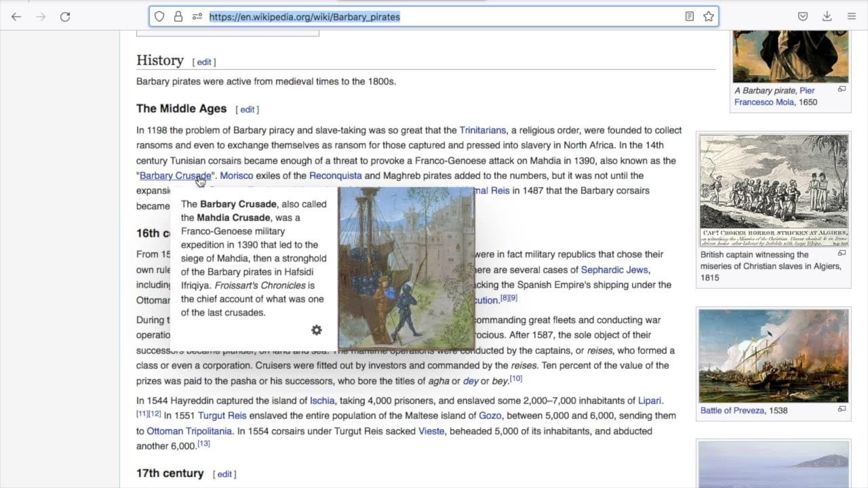Open the Reconquista link
The image size is (868, 488).
(x=336, y=176)
